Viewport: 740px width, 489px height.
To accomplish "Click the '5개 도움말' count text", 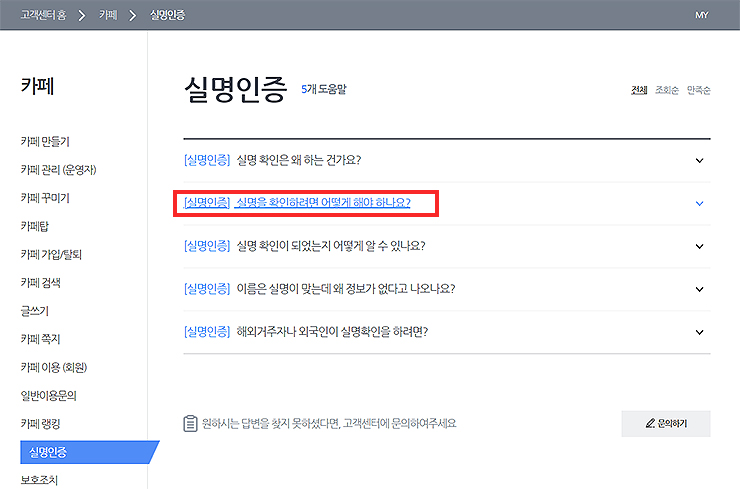I will (324, 89).
